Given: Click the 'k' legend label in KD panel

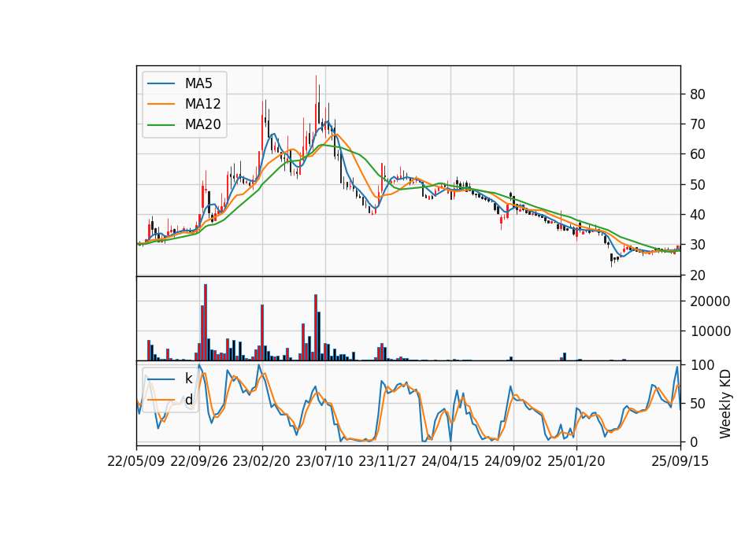Looking at the screenshot, I should [x=188, y=379].
